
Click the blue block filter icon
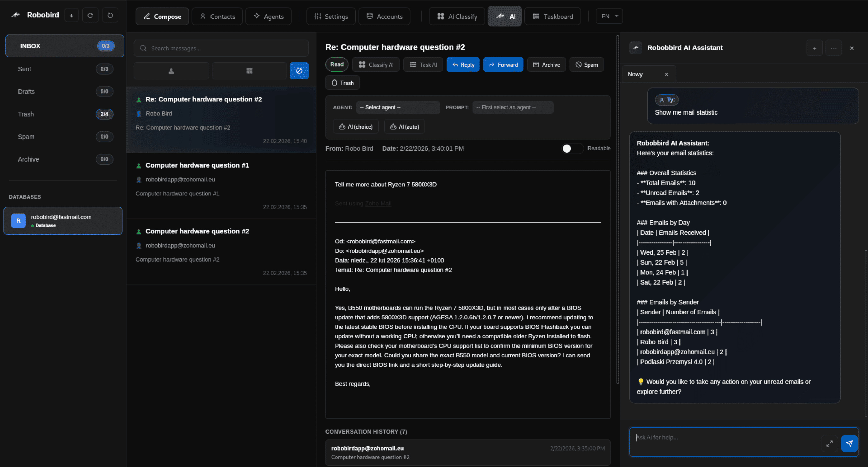(x=299, y=71)
